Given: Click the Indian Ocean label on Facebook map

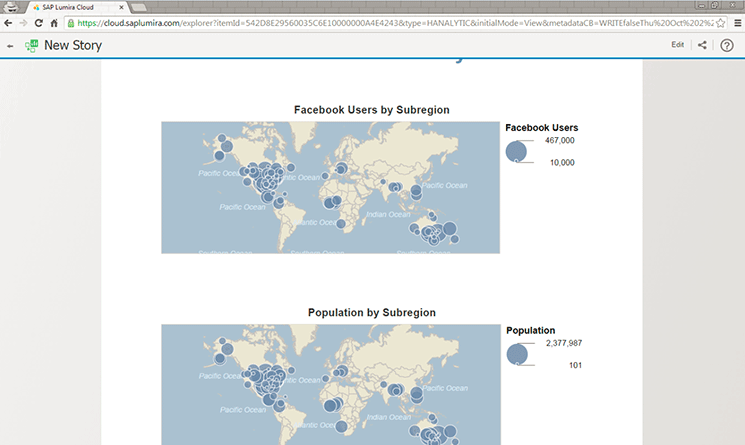Looking at the screenshot, I should click(388, 214).
